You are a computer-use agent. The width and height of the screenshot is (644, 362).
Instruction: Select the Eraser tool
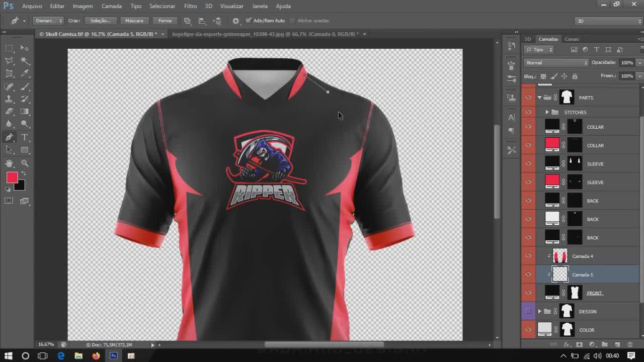point(9,112)
